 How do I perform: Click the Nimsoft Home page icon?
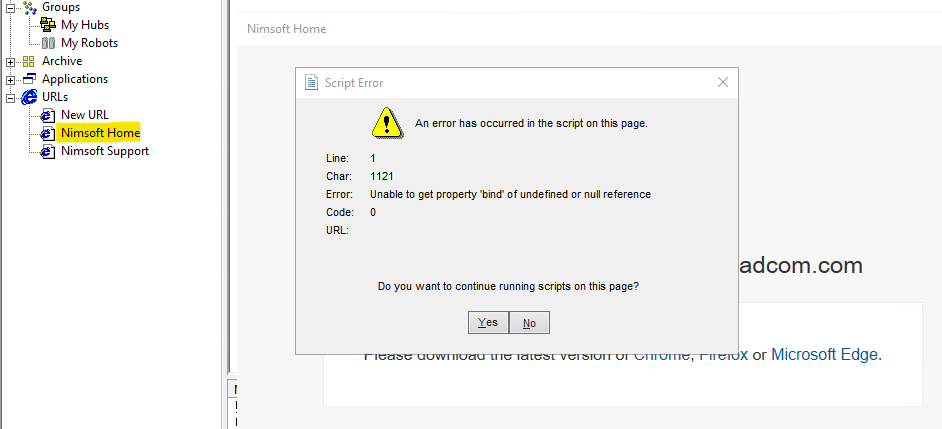click(48, 133)
